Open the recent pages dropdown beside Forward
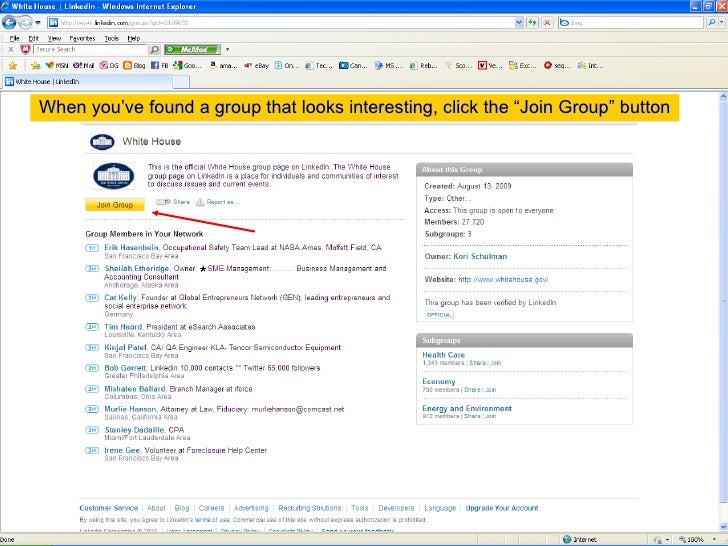Viewport: 728px width, 546px height. 38,22
